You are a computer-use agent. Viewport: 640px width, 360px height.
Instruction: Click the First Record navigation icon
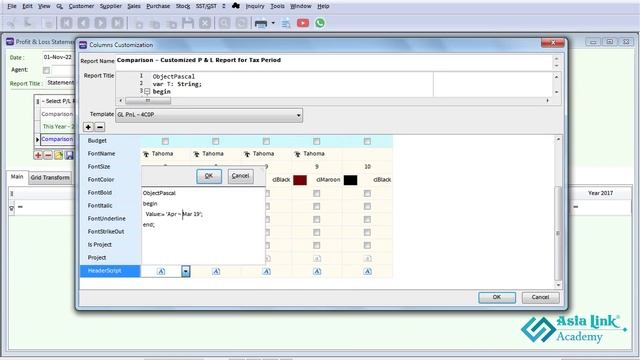point(67,23)
